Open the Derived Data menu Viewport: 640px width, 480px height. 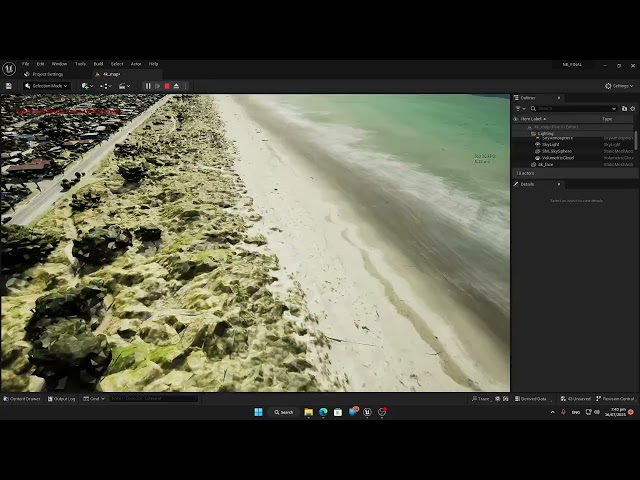(532, 399)
